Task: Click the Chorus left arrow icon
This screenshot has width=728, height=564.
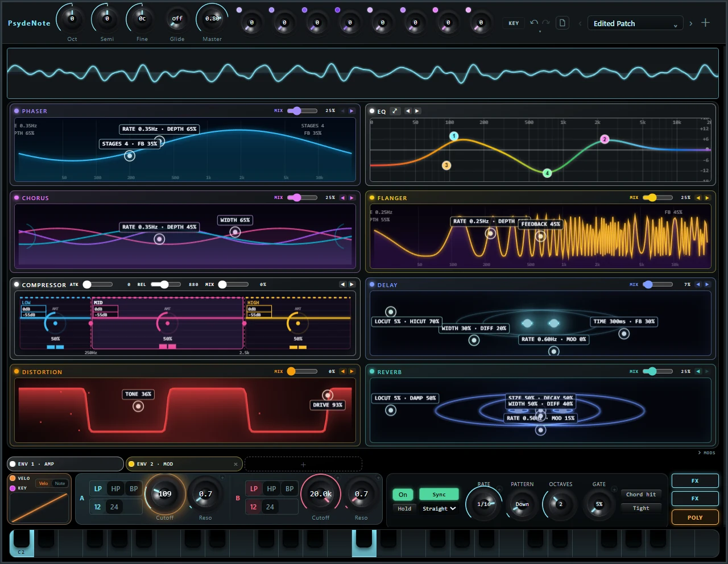Action: (342, 198)
